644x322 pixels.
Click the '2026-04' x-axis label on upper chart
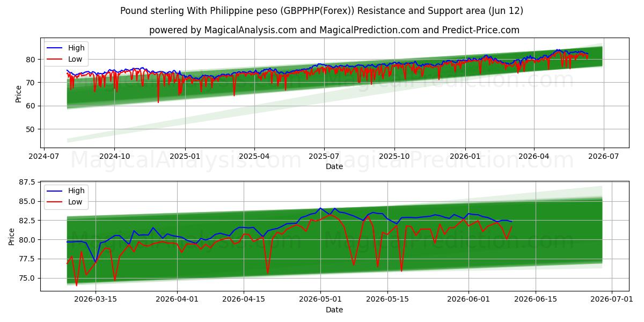point(534,156)
